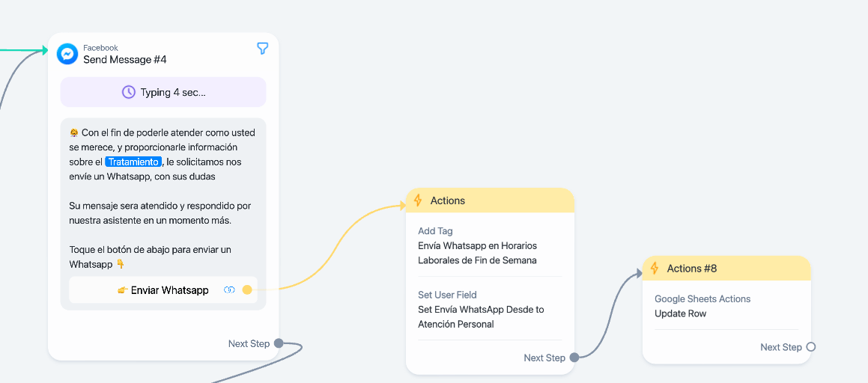Screen dimensions: 868x383
Task: Click the link chain icon on Enviar Whatsapp button
Action: tap(229, 290)
